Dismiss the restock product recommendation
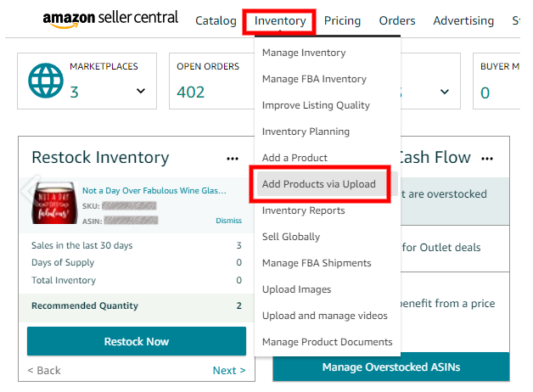The width and height of the screenshot is (533, 392). pyautogui.click(x=228, y=221)
